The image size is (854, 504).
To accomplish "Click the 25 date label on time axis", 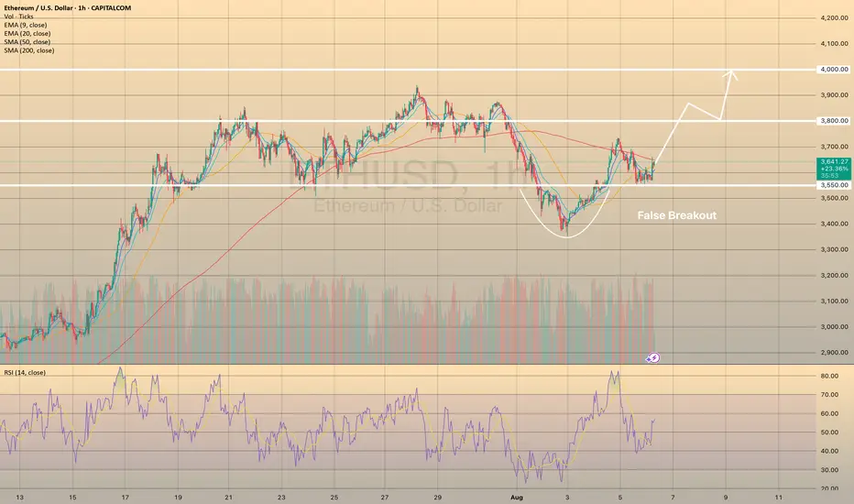I will [x=334, y=498].
